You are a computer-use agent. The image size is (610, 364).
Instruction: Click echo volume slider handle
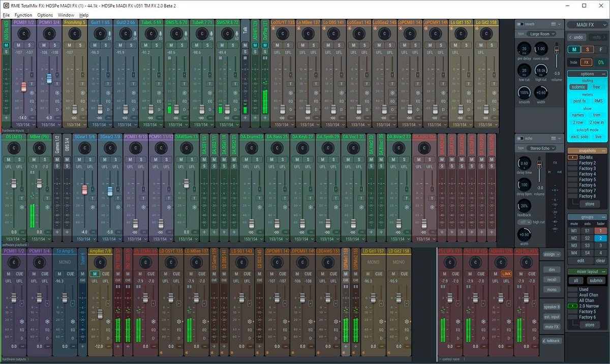pos(539,164)
